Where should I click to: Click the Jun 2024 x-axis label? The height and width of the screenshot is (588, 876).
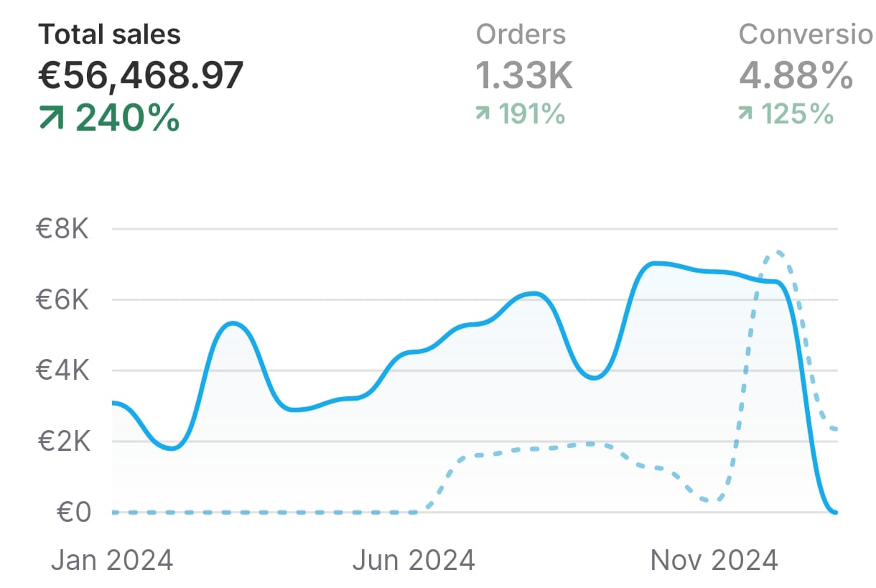tap(413, 560)
